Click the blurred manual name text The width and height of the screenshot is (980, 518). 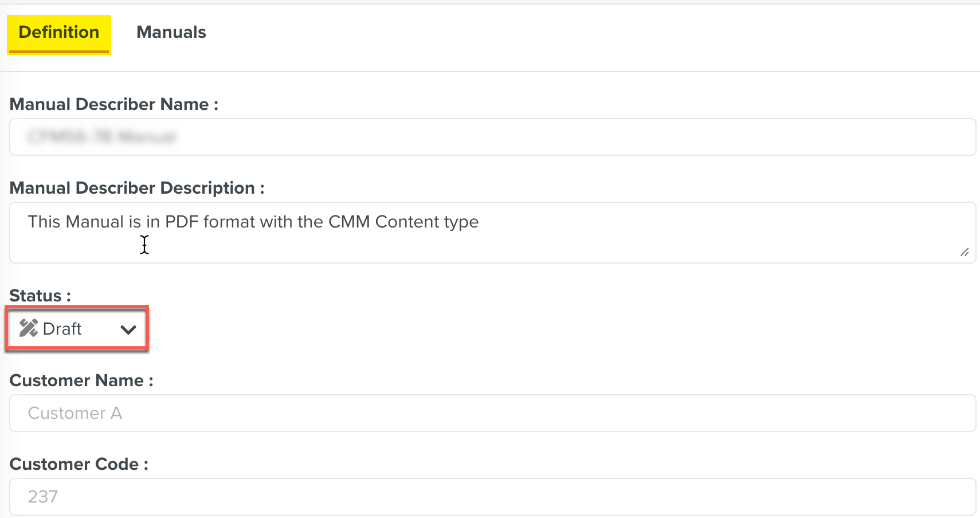coord(102,137)
